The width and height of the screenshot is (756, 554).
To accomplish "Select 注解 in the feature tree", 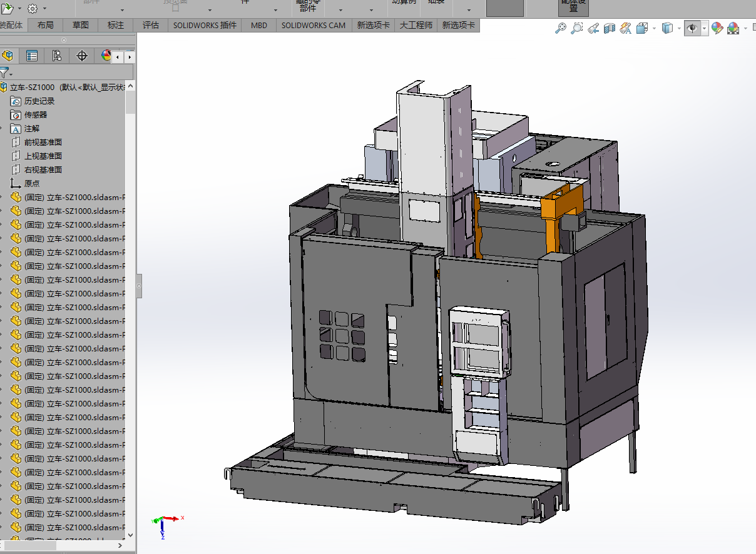I will point(32,128).
